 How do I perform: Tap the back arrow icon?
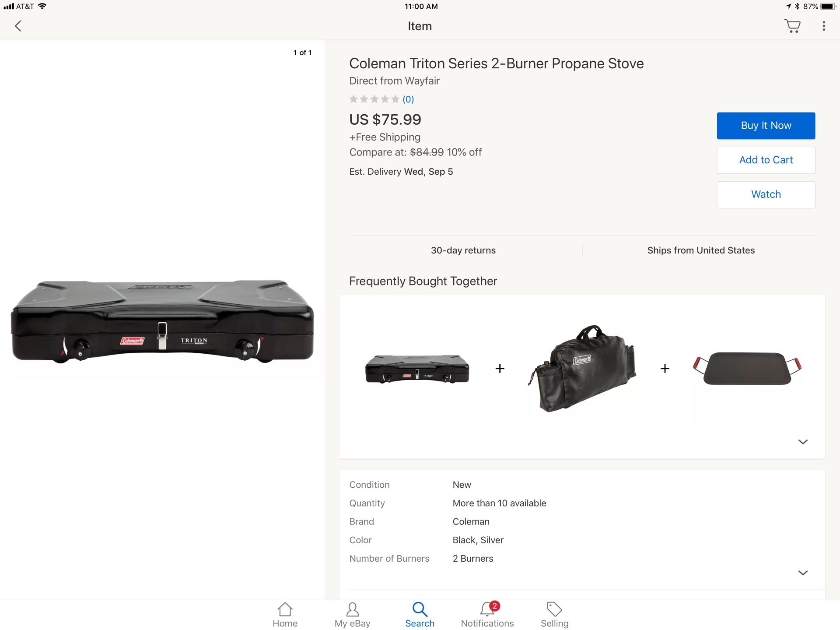18,26
